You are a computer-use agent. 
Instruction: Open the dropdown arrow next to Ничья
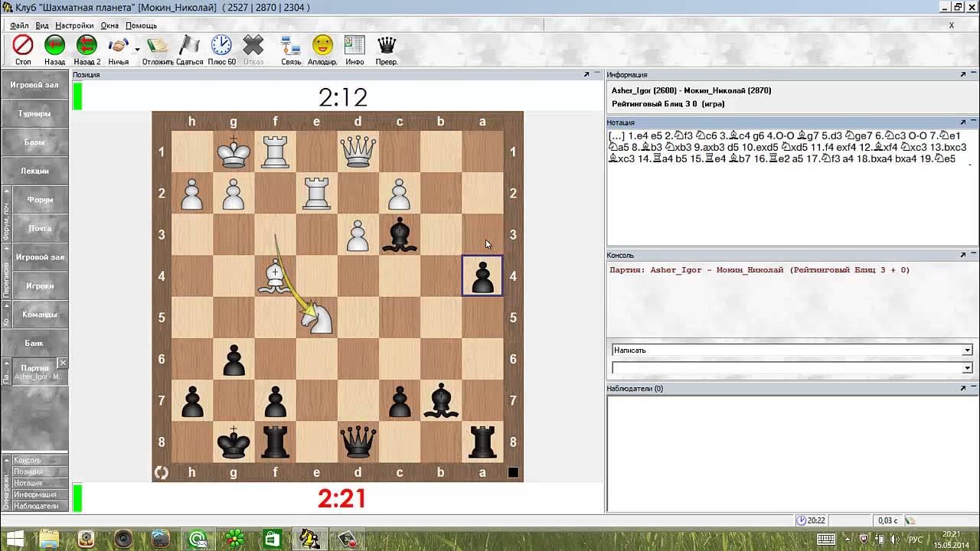click(137, 49)
